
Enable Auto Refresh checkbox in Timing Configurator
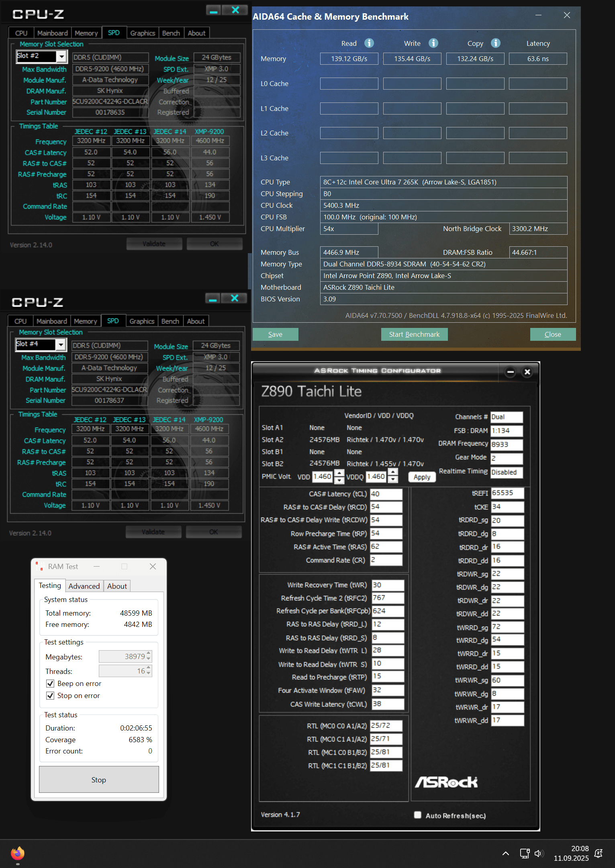pyautogui.click(x=418, y=815)
